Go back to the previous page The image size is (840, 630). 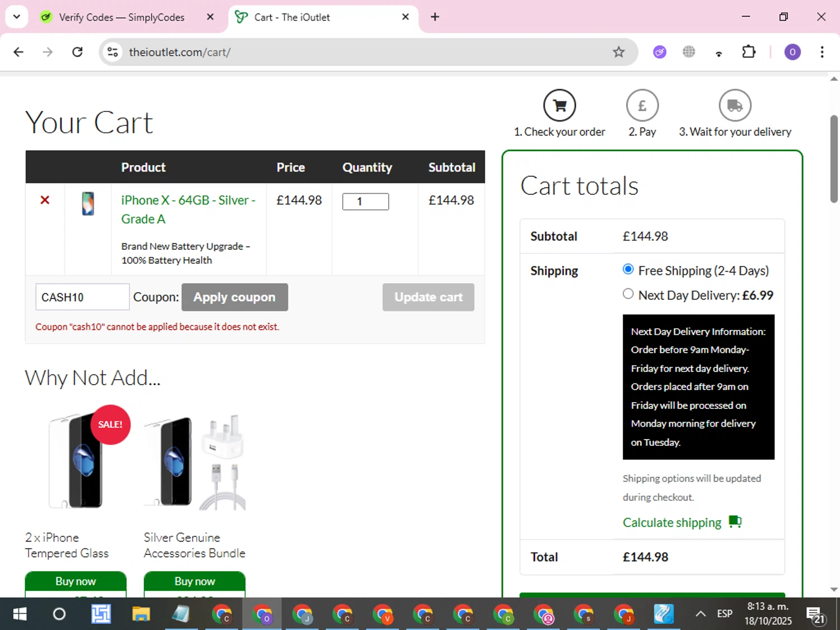click(x=18, y=52)
